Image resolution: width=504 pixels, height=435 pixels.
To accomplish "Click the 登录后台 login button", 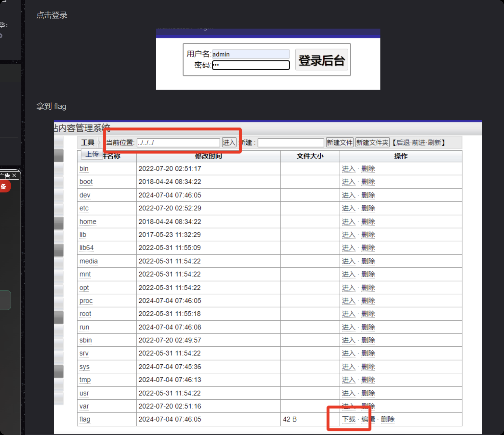I will (321, 60).
